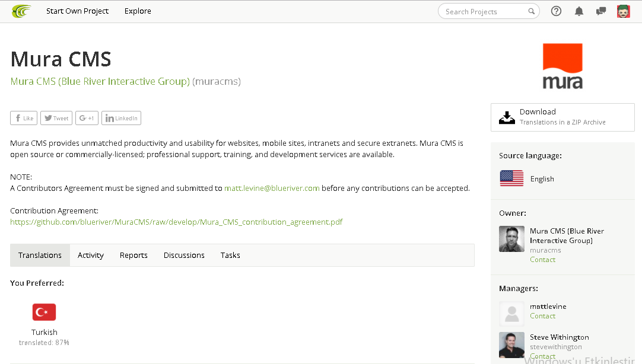Click the mattlevine placeholder avatar
642x364 pixels.
[511, 314]
